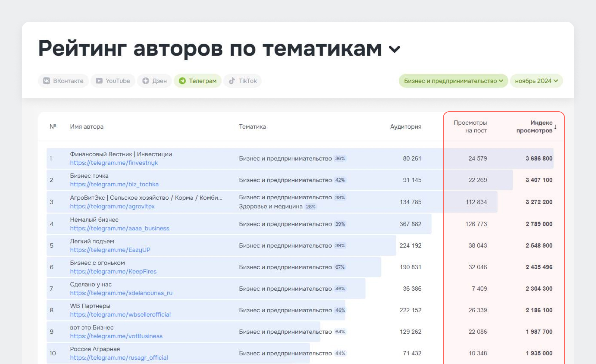Click audience value 224 192
This screenshot has height=364, width=596.
pyautogui.click(x=410, y=246)
